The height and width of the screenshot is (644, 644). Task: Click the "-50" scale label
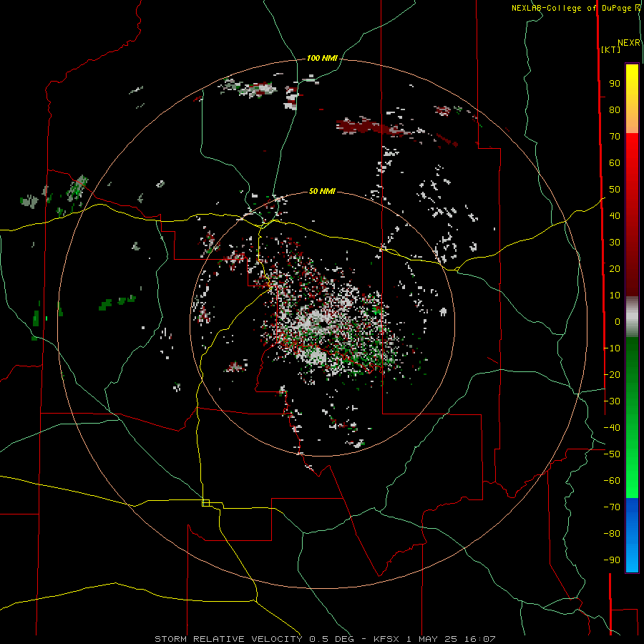tap(612, 454)
